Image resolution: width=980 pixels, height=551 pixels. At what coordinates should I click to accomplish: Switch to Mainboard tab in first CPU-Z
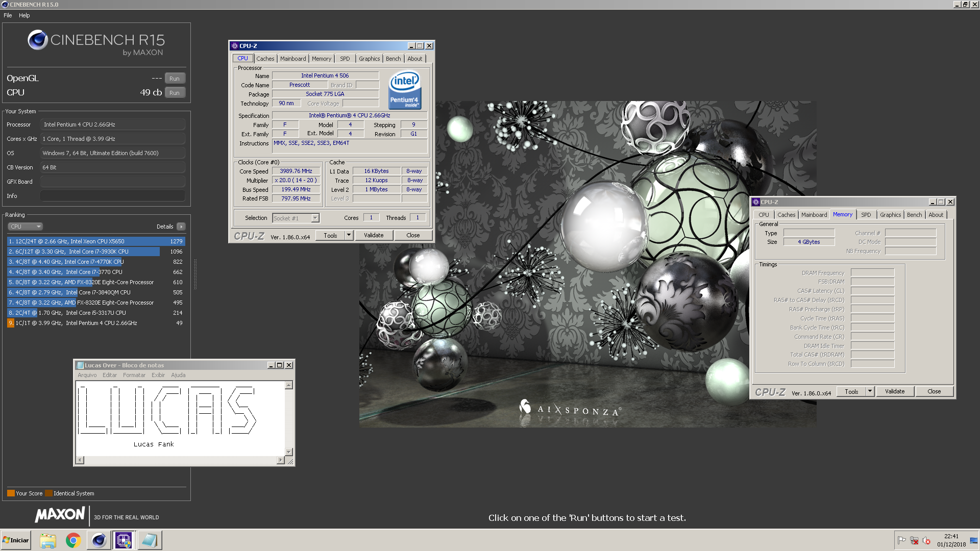pos(293,59)
